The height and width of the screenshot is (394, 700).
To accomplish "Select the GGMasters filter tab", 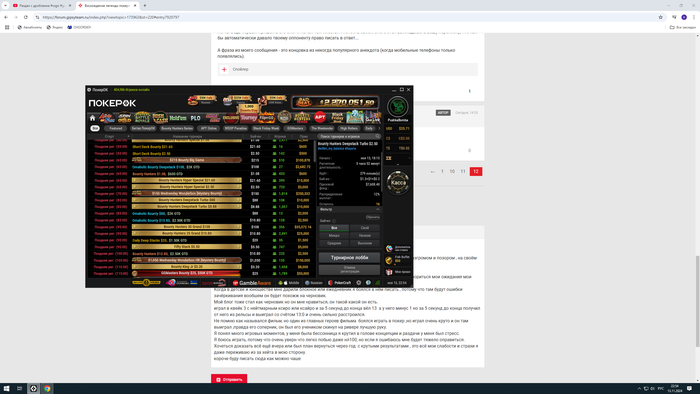I will click(295, 129).
